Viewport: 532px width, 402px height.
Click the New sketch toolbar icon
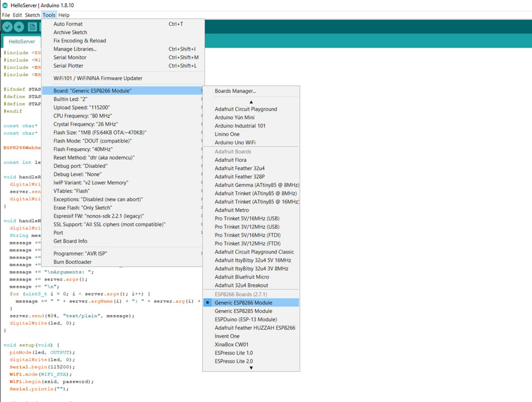click(32, 27)
